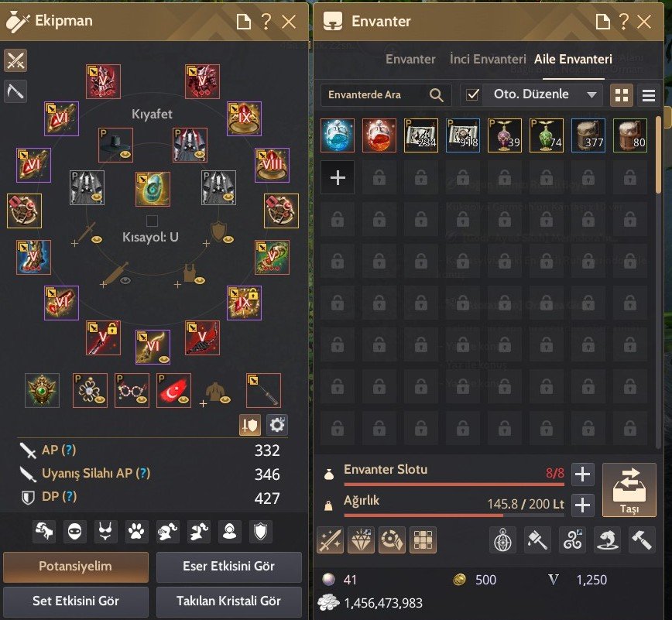Screen dimensions: 672x620
Task: Open the paw pet visibility icon
Action: click(x=136, y=532)
